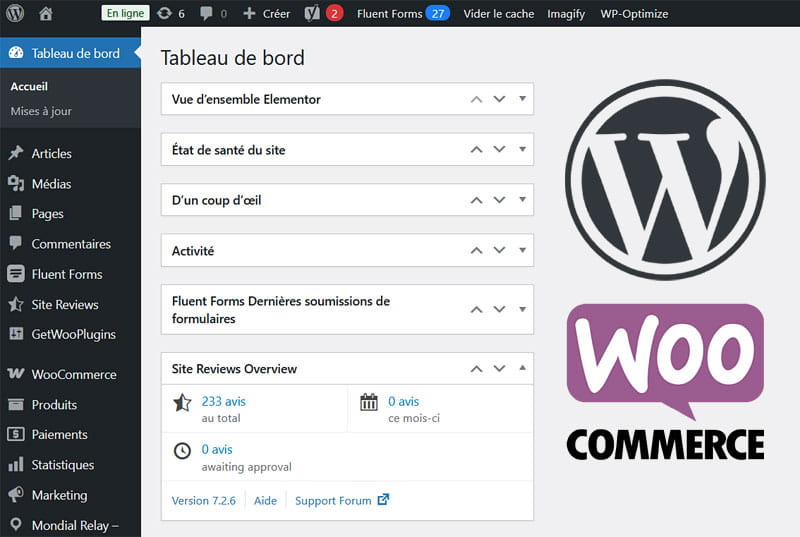
Task: Click the Version 7.2.6 link
Action: [204, 501]
